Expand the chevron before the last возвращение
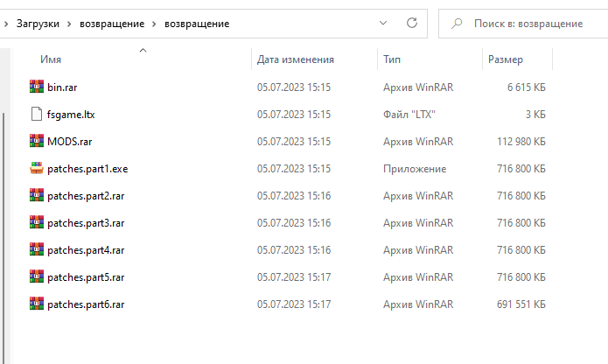Screen dimensions: 608x364 154,24
